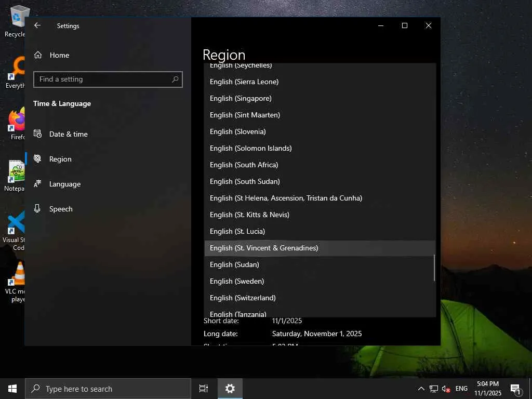Pick English (St. Lucia) from the list
Image resolution: width=532 pixels, height=399 pixels.
point(320,231)
